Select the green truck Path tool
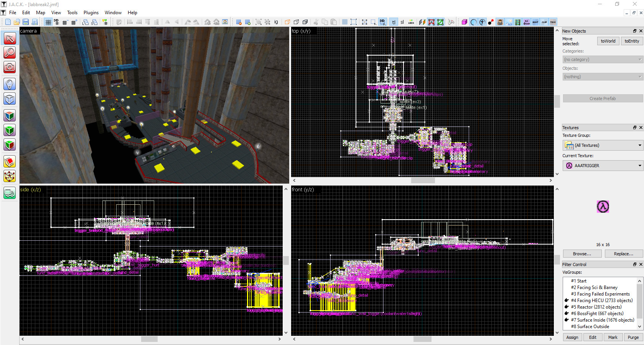 10,193
